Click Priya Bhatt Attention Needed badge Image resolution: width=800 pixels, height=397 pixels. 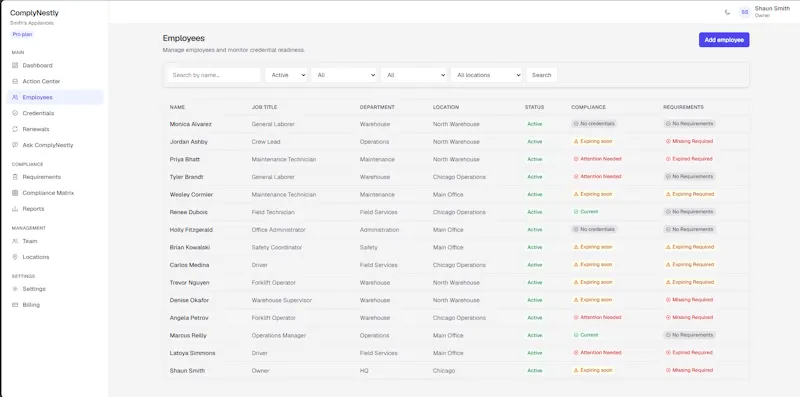pos(597,159)
